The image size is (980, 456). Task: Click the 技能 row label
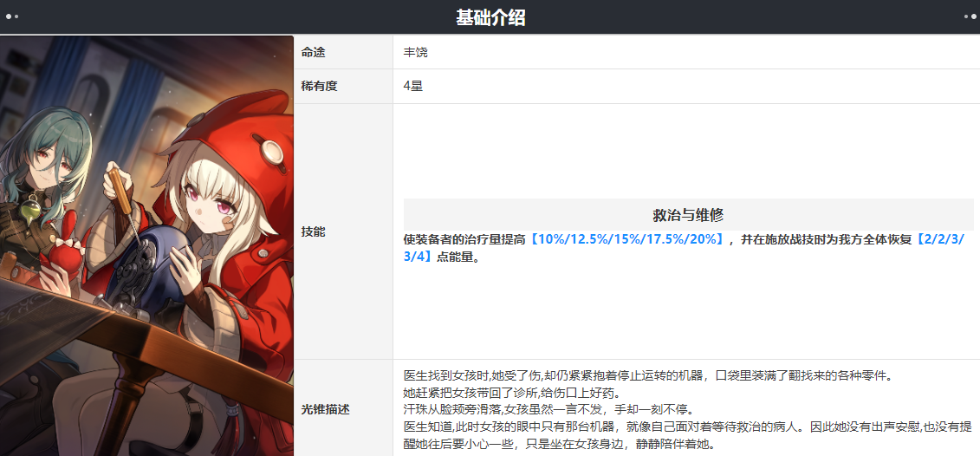tap(313, 231)
